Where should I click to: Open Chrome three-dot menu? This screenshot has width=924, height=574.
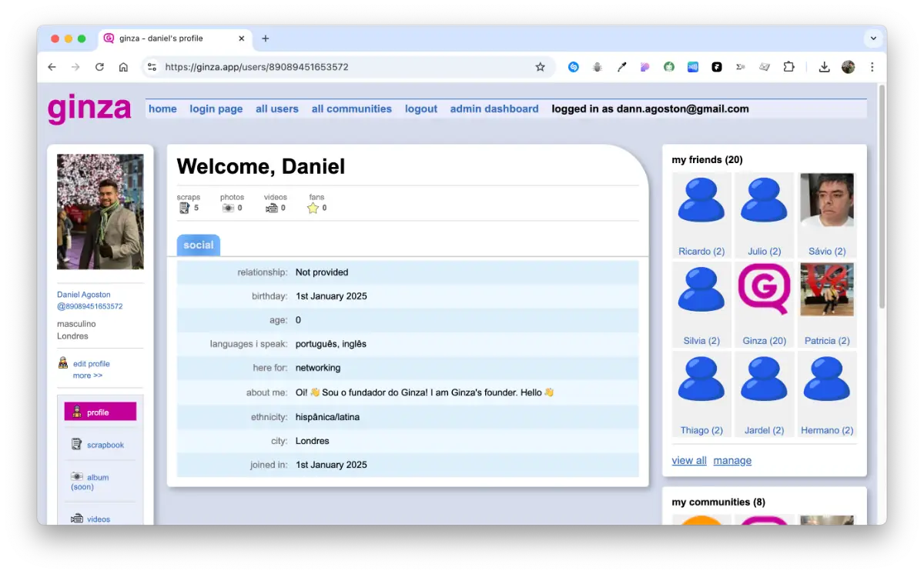(872, 67)
